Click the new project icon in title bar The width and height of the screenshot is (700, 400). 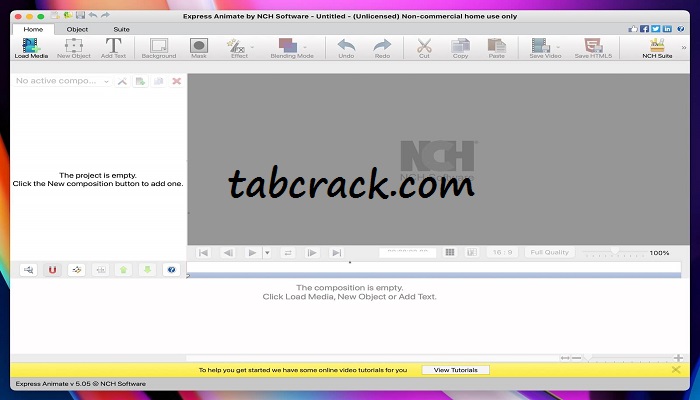pyautogui.click(x=55, y=16)
